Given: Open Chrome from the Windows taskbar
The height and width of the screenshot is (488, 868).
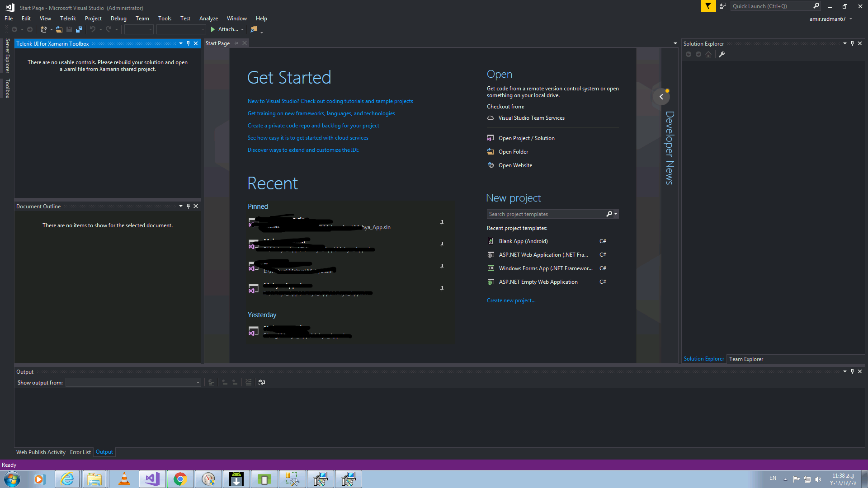Looking at the screenshot, I should coord(180,479).
